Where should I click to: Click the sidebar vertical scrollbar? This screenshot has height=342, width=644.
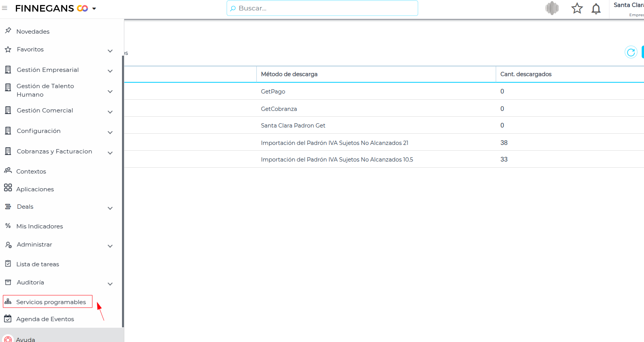pyautogui.click(x=123, y=191)
